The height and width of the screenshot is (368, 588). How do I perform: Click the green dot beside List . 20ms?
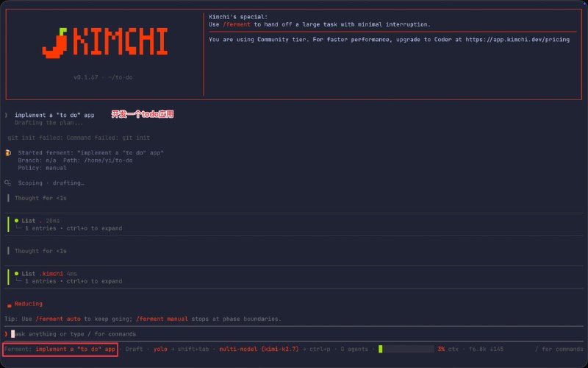click(x=16, y=221)
